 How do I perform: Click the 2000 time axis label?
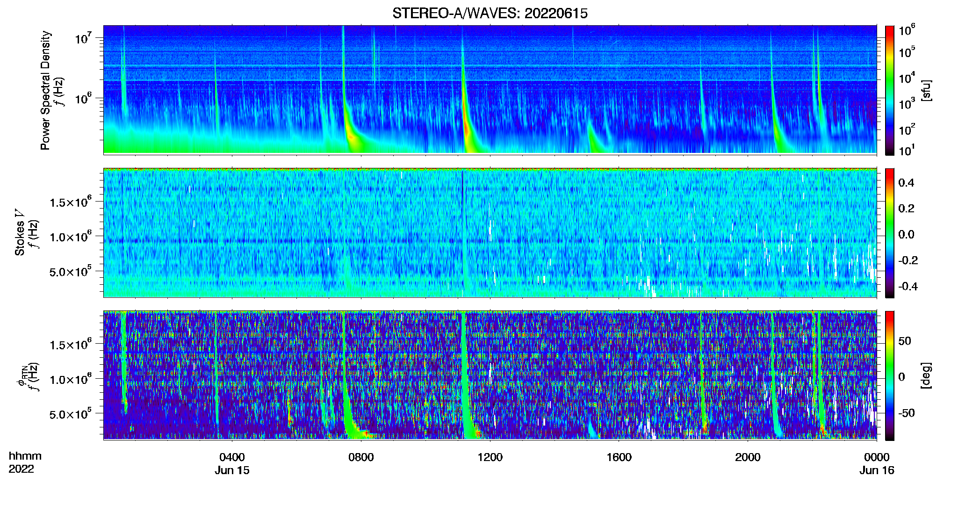748,457
